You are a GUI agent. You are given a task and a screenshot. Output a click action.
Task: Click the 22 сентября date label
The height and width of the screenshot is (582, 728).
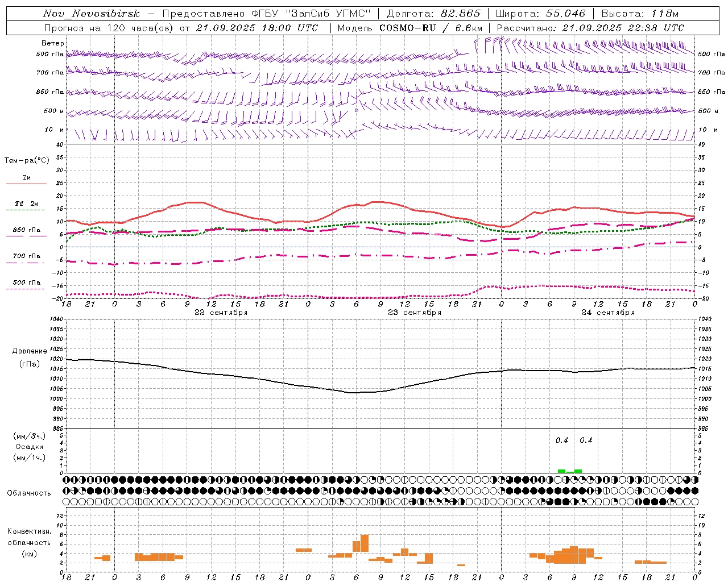coord(221,313)
